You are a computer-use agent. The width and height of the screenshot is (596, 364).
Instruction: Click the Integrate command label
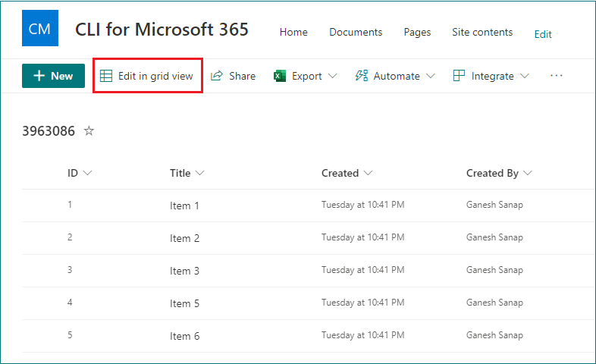tap(493, 77)
